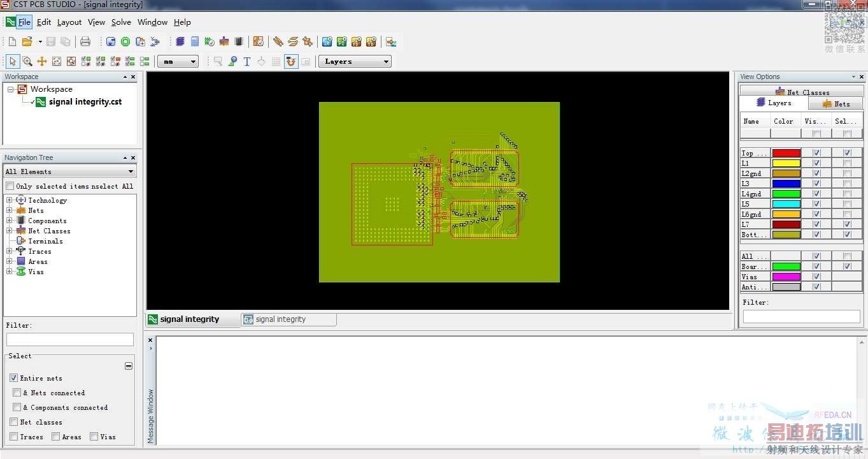Click the Vias magenta color swatch
The width and height of the screenshot is (868, 459).
pyautogui.click(x=786, y=277)
